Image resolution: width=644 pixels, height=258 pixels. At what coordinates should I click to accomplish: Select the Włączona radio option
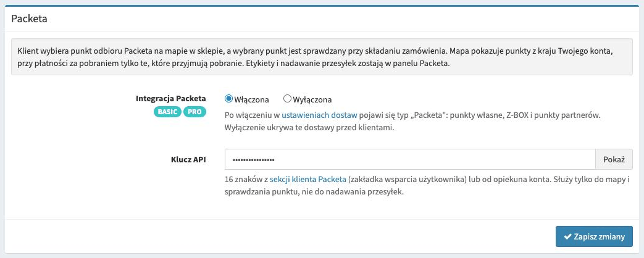[x=229, y=99]
